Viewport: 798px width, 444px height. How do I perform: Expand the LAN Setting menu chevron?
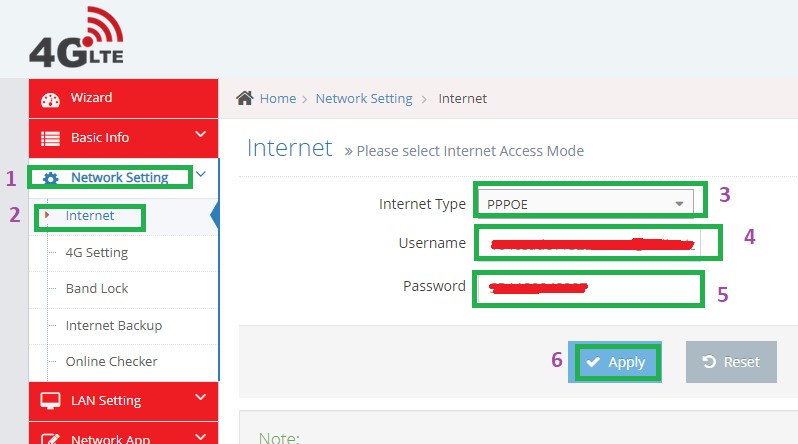(x=200, y=397)
